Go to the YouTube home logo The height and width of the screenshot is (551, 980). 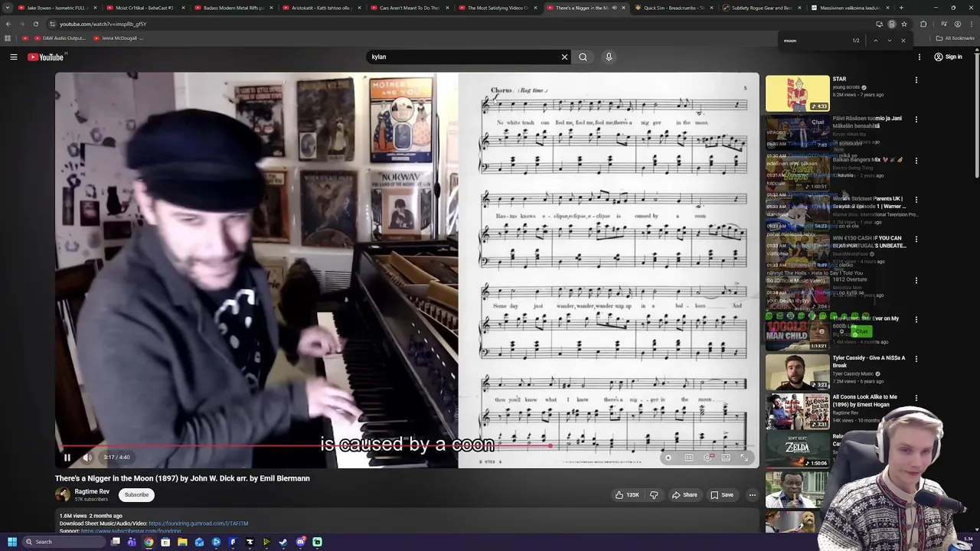coord(46,57)
